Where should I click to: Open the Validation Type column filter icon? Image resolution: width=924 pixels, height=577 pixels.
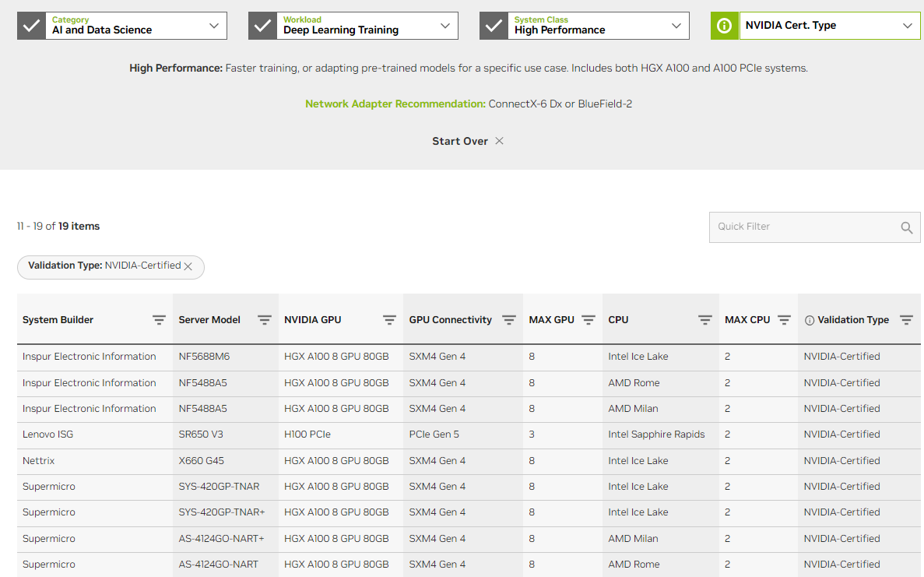906,320
